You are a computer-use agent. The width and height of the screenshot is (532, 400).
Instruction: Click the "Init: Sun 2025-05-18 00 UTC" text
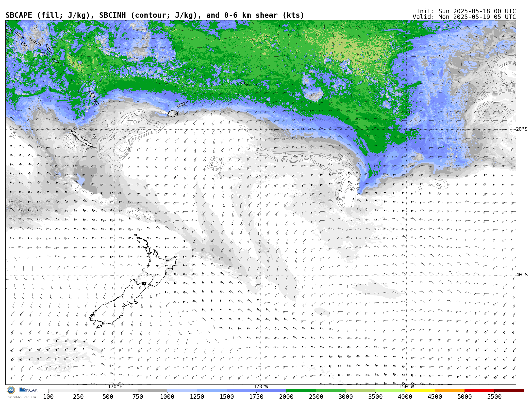click(x=466, y=11)
